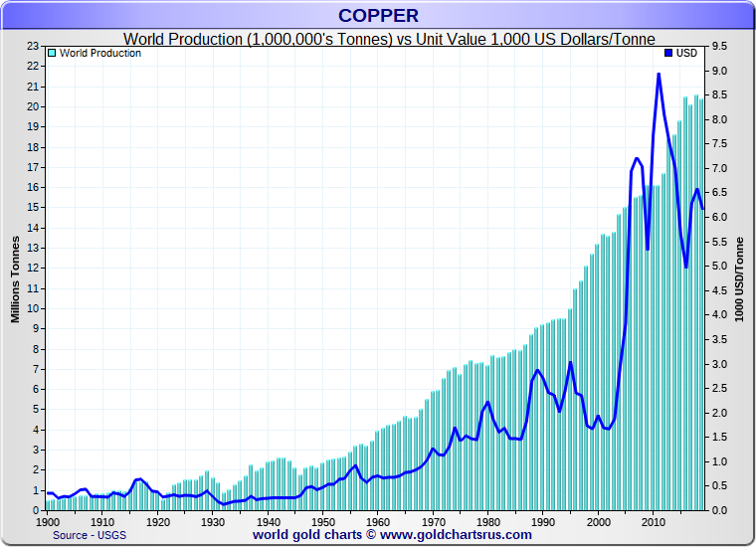Click the COPPER chart title
The width and height of the screenshot is (756, 547).
point(378,16)
